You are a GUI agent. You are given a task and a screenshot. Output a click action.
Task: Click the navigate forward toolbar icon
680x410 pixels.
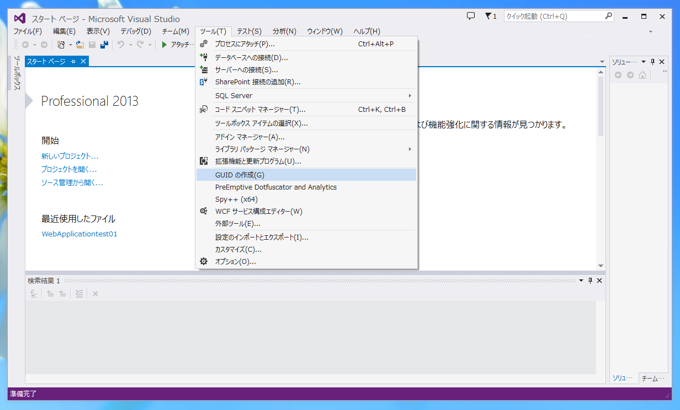click(44, 45)
